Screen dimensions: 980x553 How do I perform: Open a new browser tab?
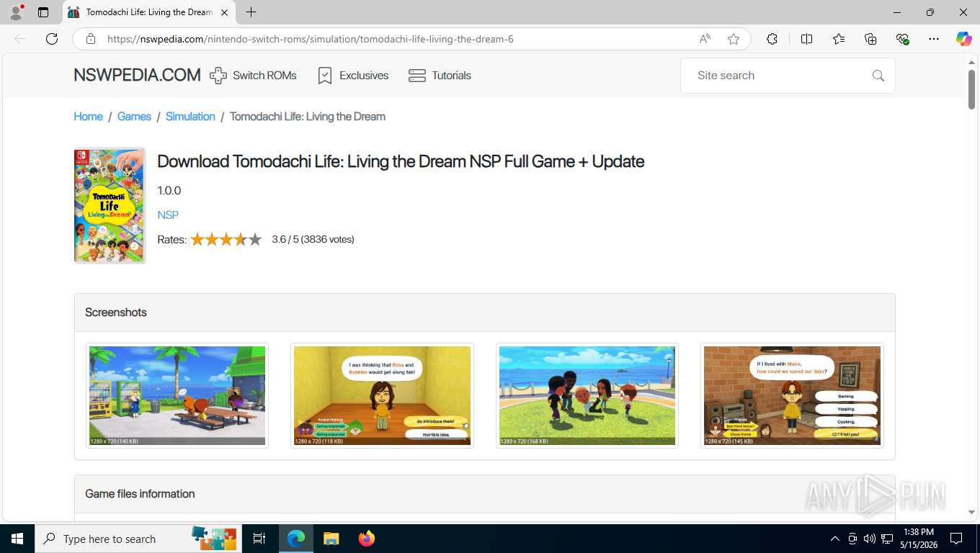tap(251, 12)
